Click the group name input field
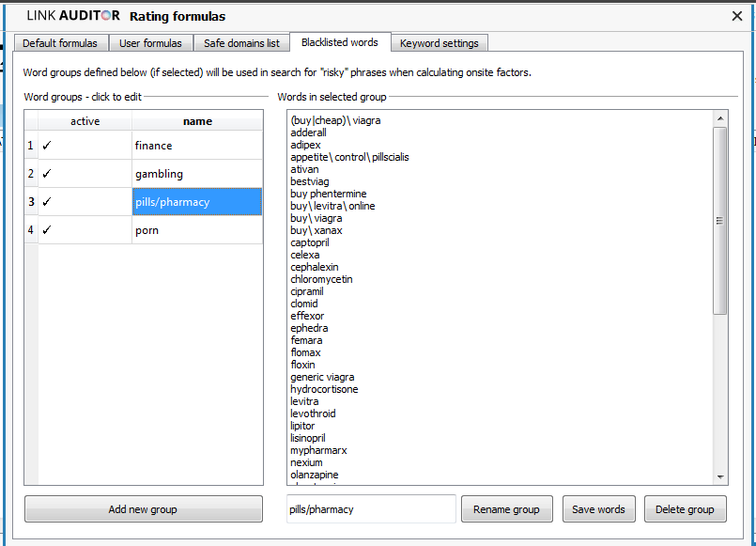The height and width of the screenshot is (546, 756). click(x=371, y=509)
